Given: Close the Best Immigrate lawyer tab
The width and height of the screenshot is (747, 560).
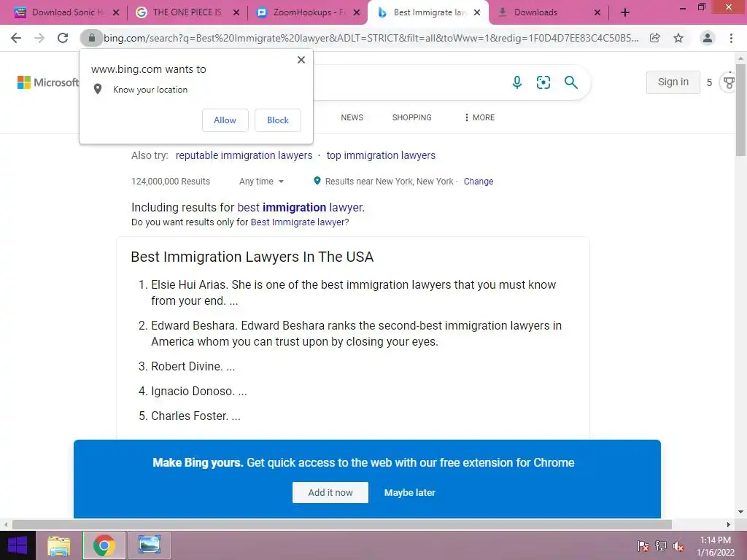Looking at the screenshot, I should (x=477, y=12).
